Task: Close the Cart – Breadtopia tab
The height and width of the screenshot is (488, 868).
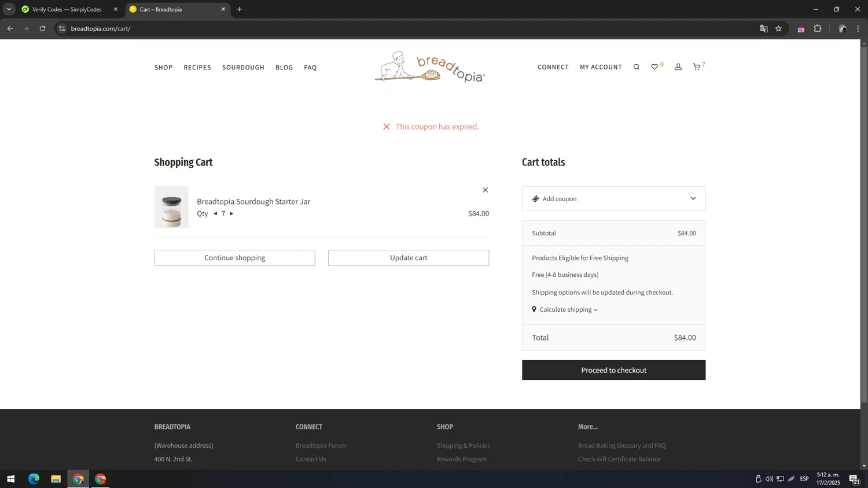Action: point(223,9)
